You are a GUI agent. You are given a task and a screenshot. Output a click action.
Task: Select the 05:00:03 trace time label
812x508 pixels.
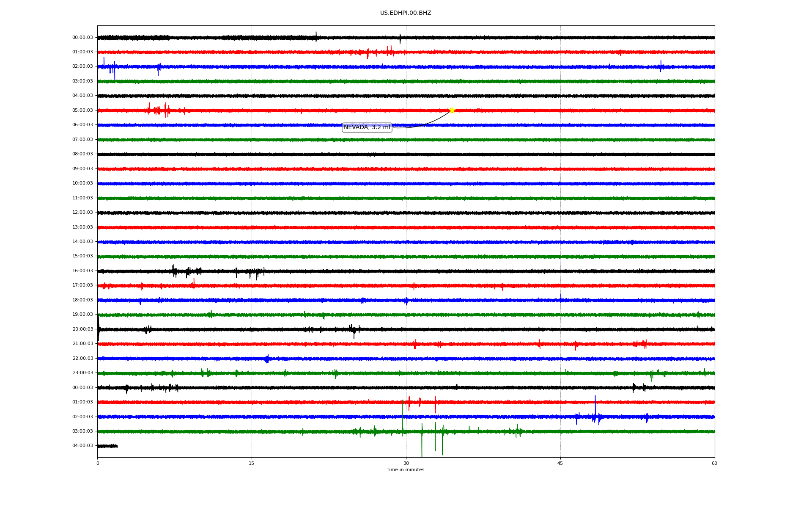point(82,110)
